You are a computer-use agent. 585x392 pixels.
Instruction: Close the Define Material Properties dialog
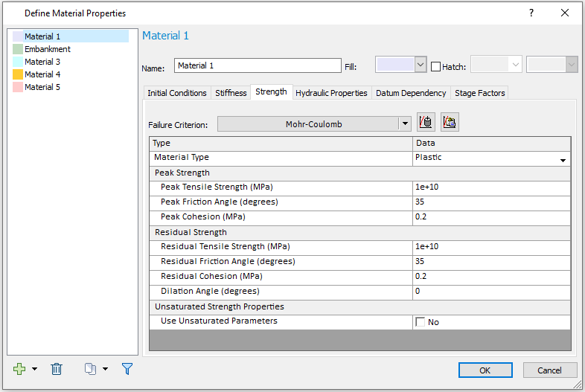(565, 13)
